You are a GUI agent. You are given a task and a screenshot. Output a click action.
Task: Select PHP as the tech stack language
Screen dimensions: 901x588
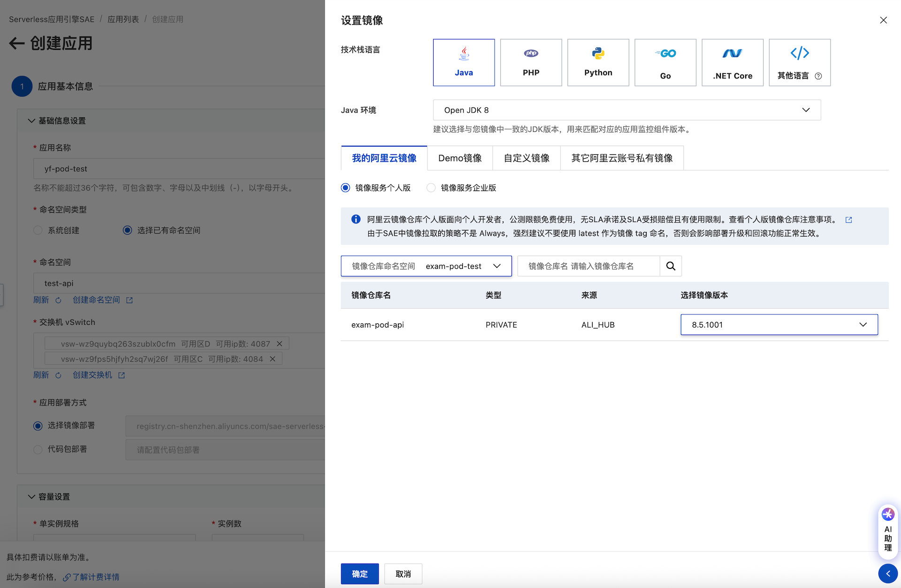(x=531, y=62)
